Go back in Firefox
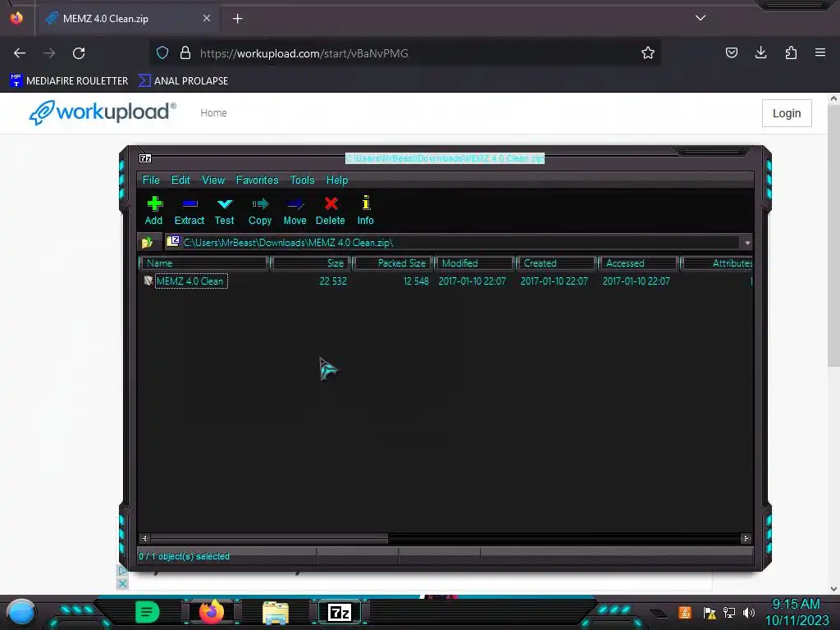 [20, 53]
